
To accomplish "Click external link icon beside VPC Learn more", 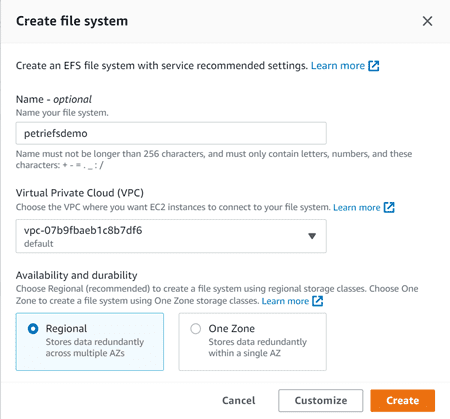I will pyautogui.click(x=389, y=207).
